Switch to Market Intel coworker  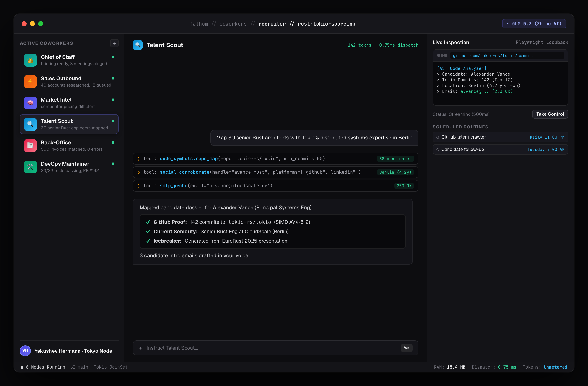(69, 103)
